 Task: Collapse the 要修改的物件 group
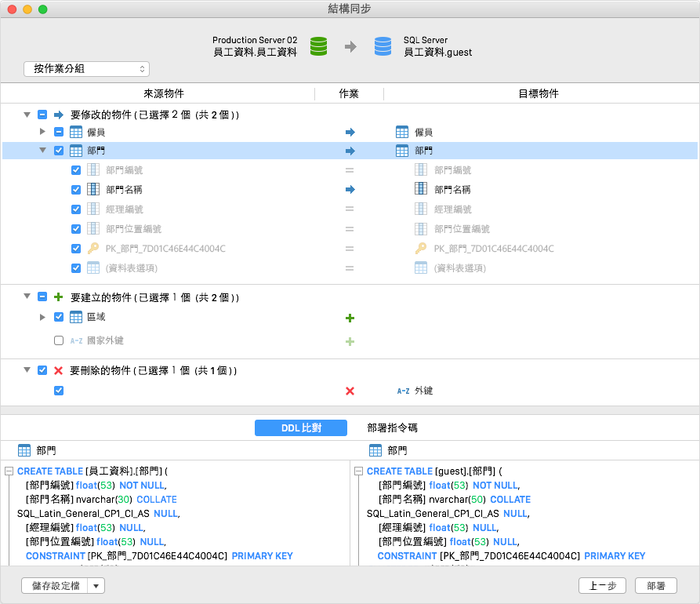[27, 115]
